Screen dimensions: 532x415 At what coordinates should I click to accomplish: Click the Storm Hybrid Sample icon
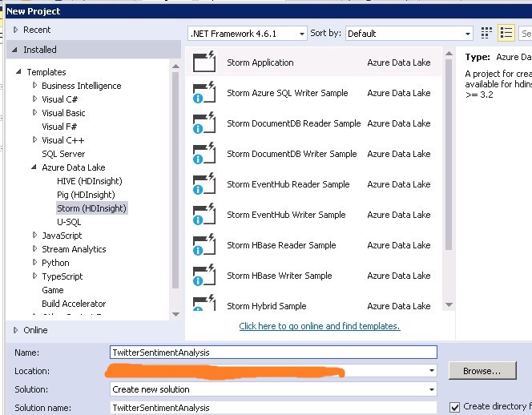click(204, 305)
